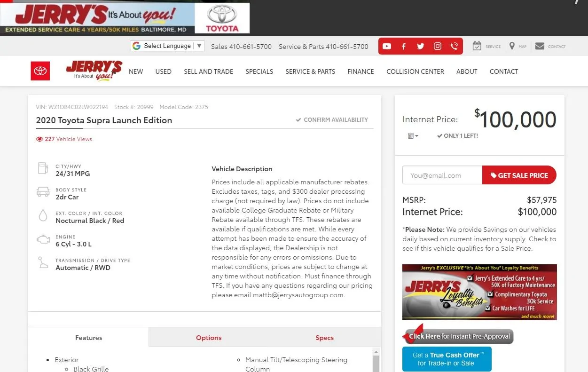Open the NEW navigation menu
588x372 pixels.
click(x=136, y=71)
